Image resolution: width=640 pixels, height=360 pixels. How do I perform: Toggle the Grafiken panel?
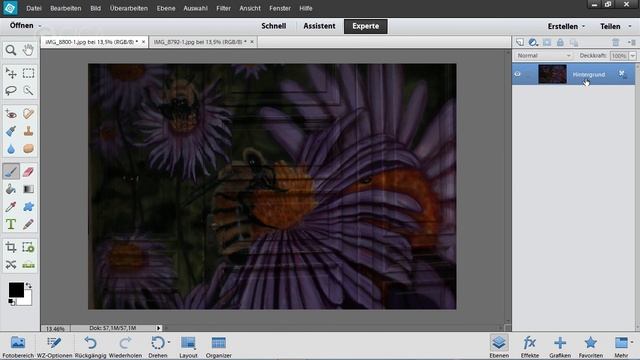coord(560,347)
